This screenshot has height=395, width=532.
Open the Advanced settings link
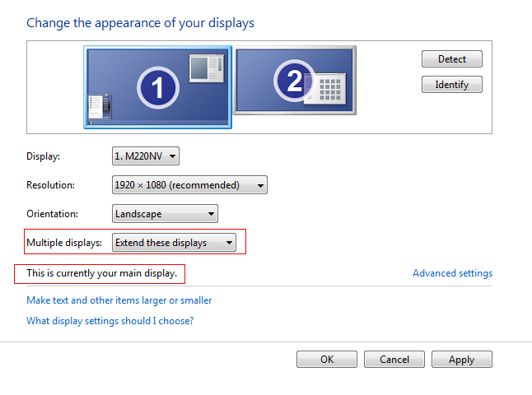(452, 273)
